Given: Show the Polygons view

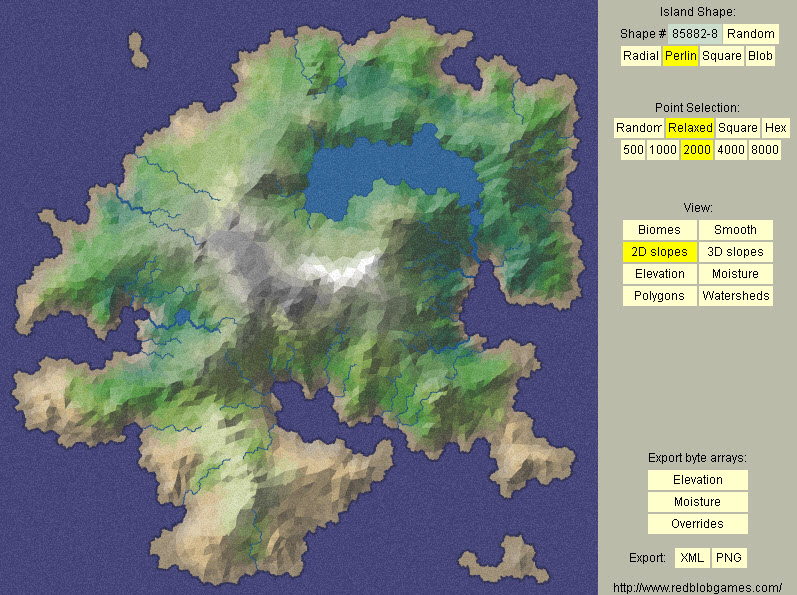Looking at the screenshot, I should (659, 296).
